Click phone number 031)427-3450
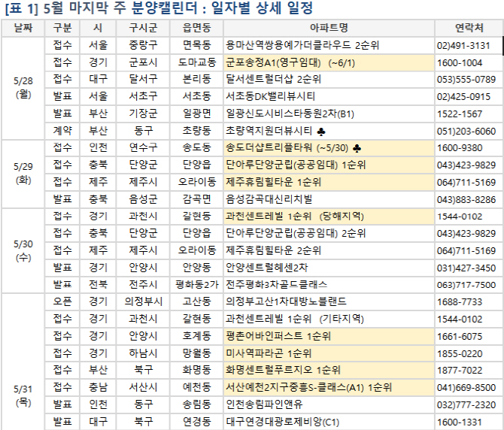 click(x=466, y=268)
